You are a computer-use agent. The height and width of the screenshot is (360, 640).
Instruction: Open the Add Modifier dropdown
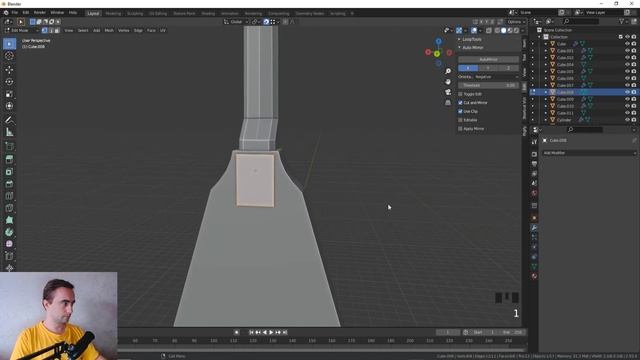pos(589,153)
